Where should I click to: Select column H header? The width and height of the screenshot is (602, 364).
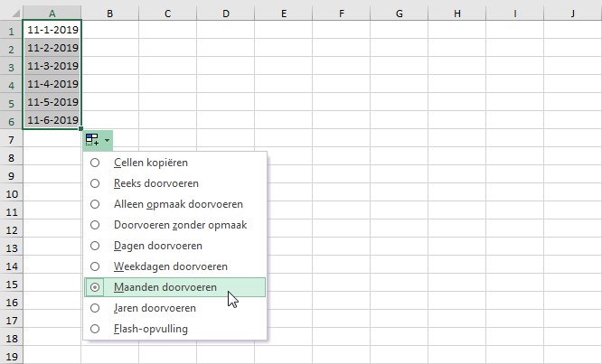[456, 14]
